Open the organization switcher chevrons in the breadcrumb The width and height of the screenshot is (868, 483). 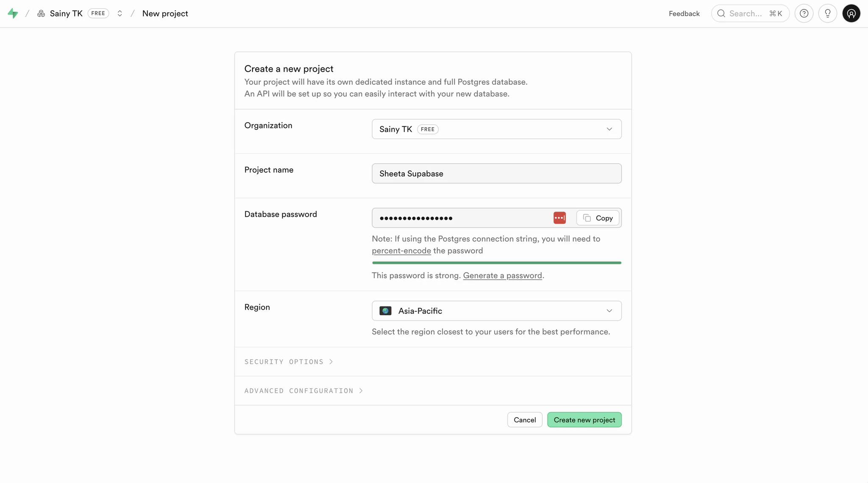(120, 14)
